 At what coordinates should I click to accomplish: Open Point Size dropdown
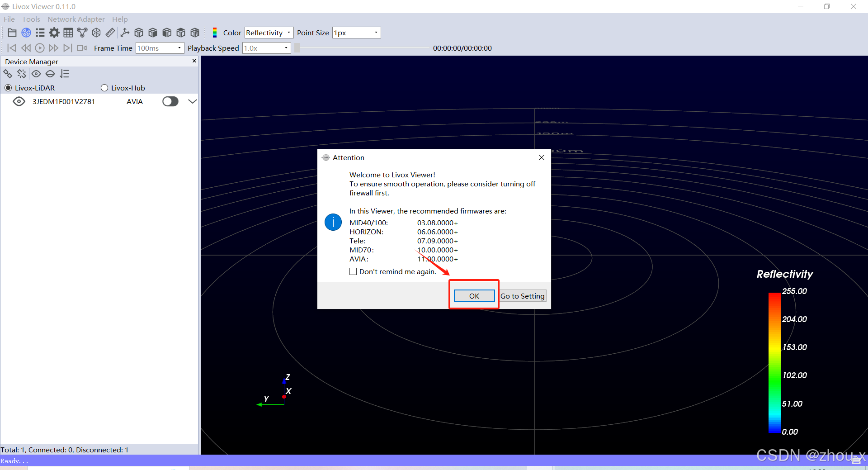click(357, 33)
